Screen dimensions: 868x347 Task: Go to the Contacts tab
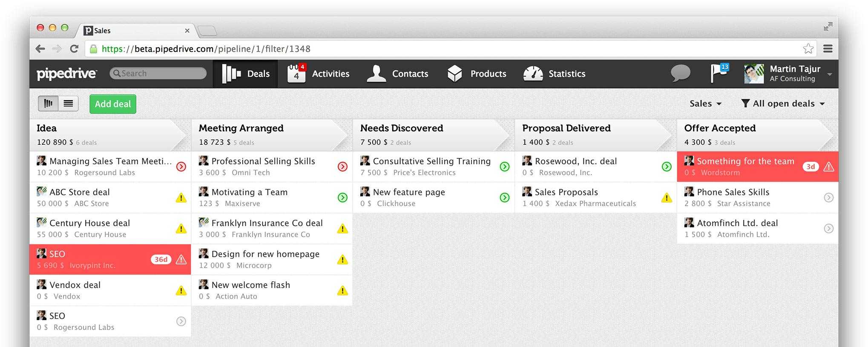[x=397, y=74]
